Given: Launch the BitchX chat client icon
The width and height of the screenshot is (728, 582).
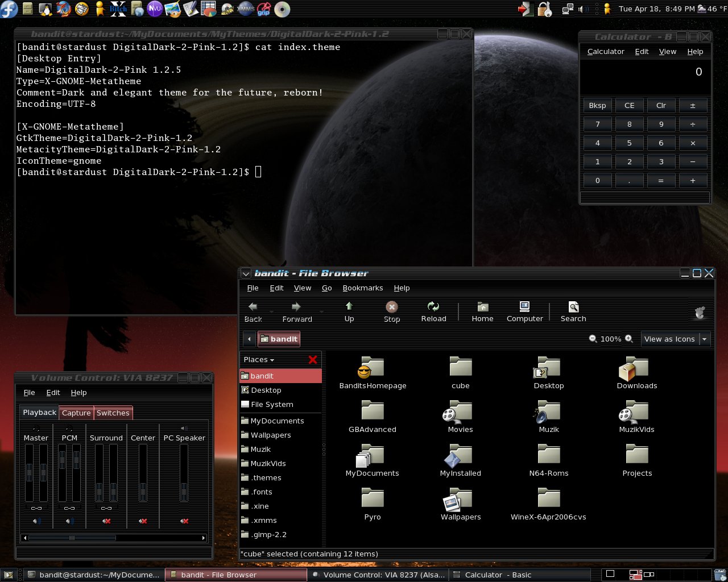Looking at the screenshot, I should 118,9.
